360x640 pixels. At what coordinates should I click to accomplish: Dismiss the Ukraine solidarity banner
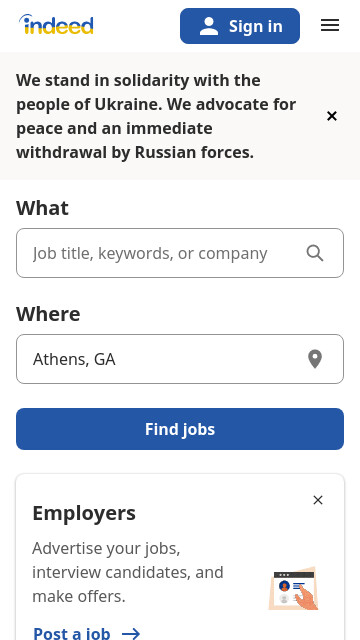pyautogui.click(x=332, y=116)
